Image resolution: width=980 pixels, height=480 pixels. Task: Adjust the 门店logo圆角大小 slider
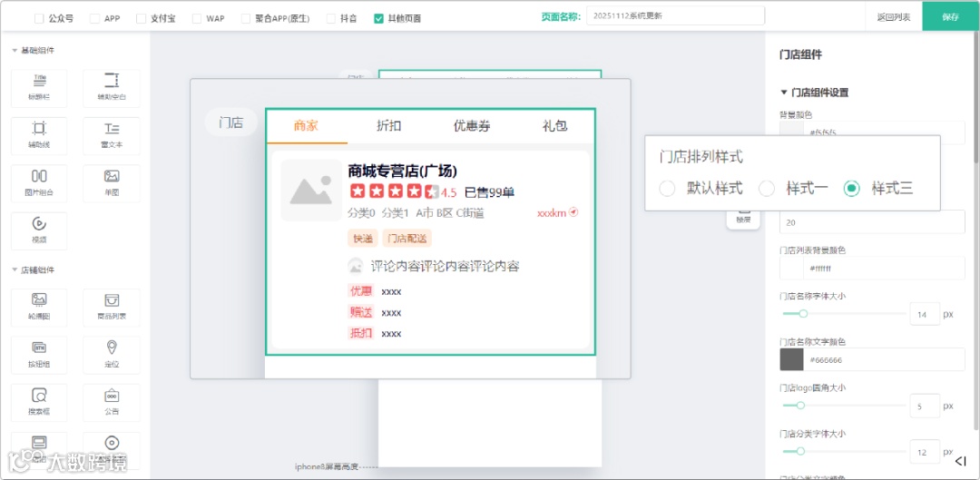click(x=800, y=406)
